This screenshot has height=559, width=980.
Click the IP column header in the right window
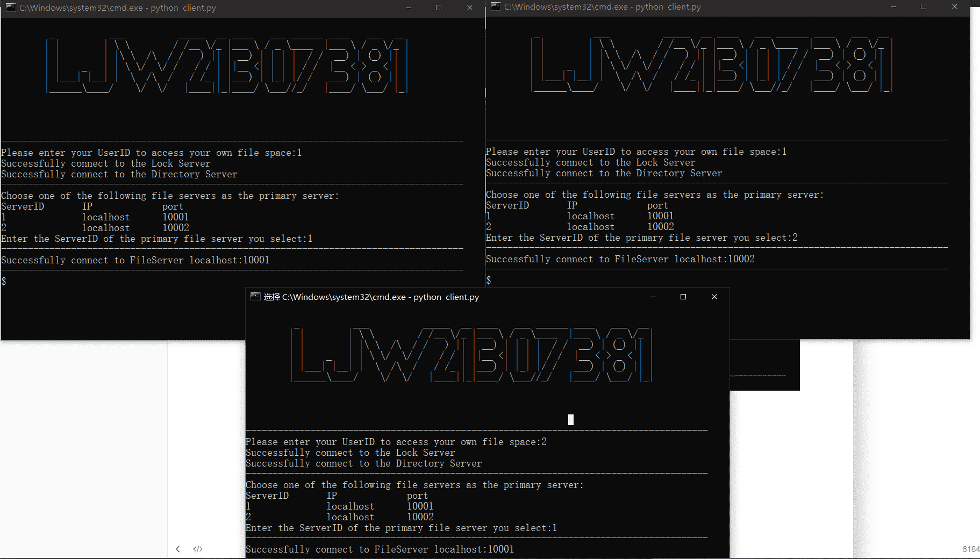(x=572, y=205)
